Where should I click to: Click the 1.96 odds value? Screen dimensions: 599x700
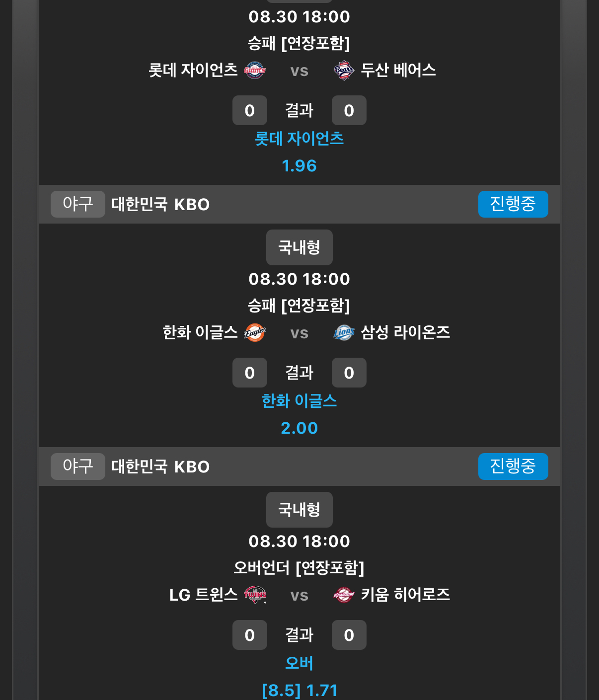coord(299,166)
